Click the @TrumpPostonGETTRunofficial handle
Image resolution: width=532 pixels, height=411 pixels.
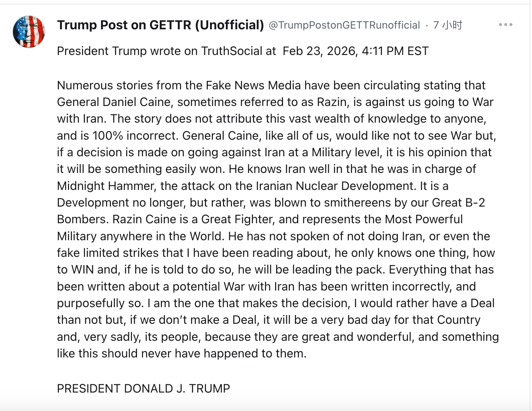click(344, 25)
